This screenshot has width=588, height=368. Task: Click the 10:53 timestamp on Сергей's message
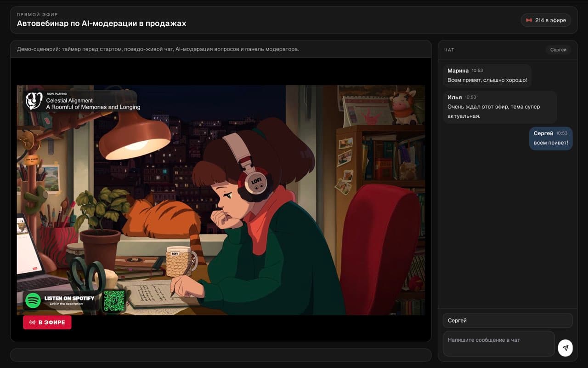pos(562,133)
